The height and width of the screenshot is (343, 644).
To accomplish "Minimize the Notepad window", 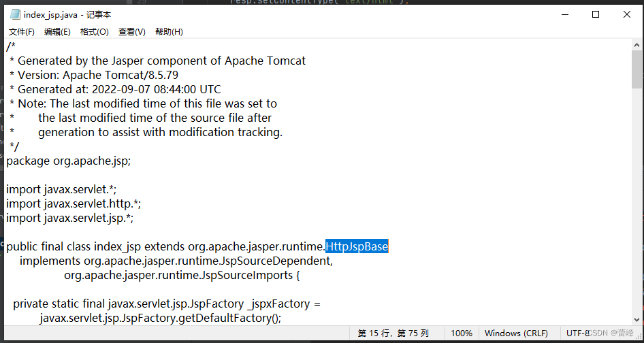I will coord(565,15).
